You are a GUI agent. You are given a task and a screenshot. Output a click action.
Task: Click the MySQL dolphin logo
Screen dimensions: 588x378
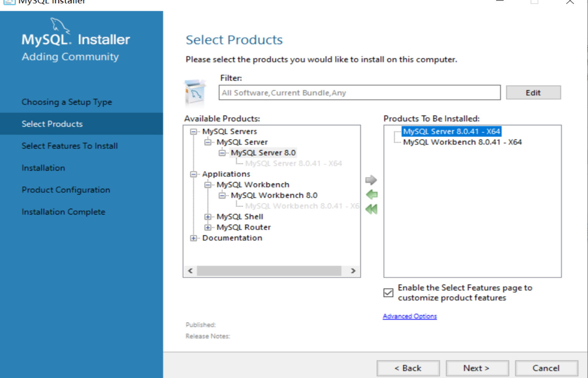tap(60, 26)
